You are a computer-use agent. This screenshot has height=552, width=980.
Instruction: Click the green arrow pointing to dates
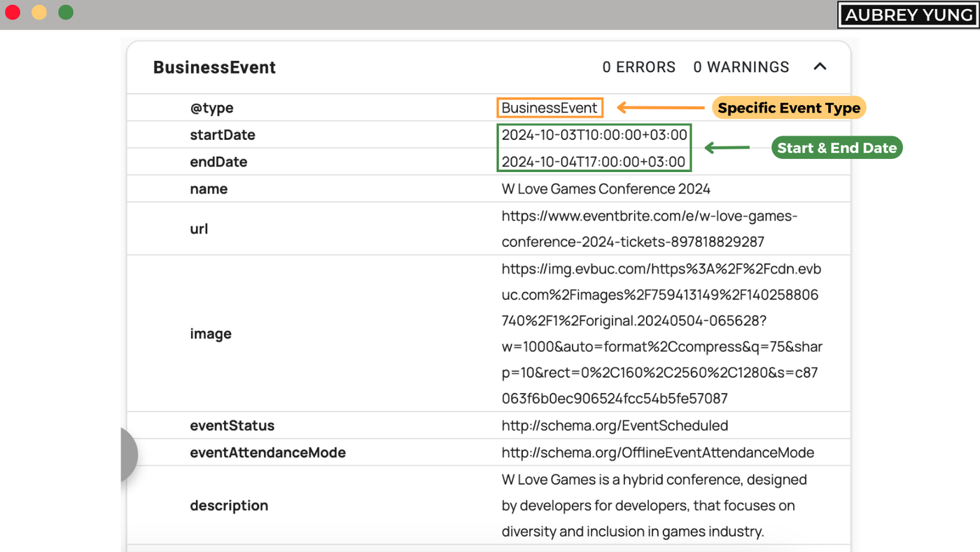tap(728, 147)
